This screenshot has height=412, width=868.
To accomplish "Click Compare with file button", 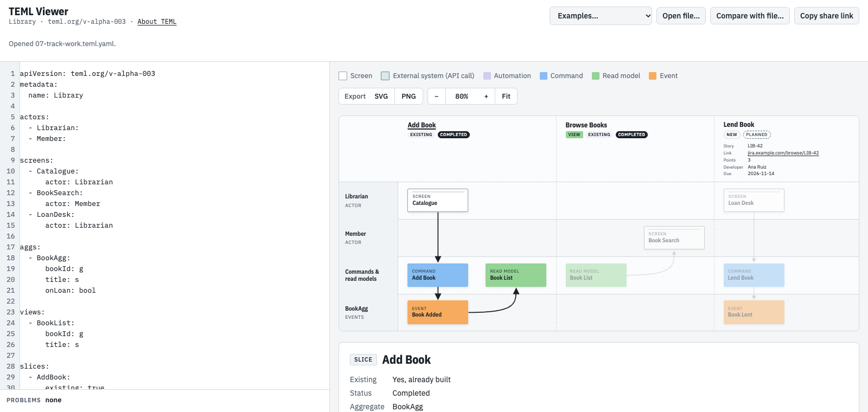I will click(x=750, y=16).
